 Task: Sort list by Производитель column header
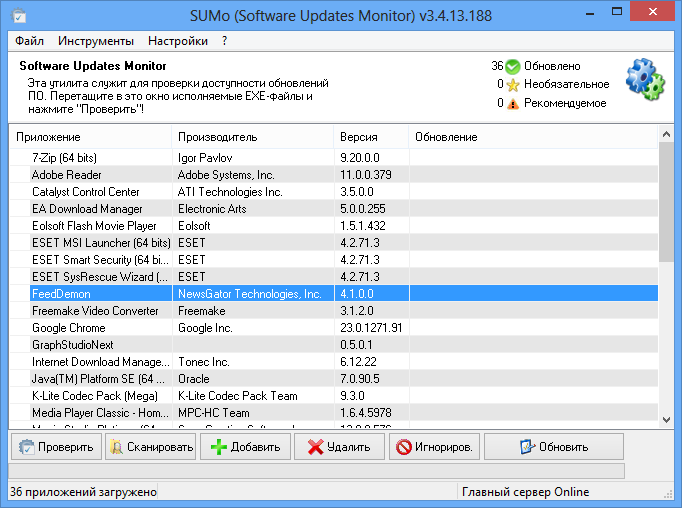point(253,137)
